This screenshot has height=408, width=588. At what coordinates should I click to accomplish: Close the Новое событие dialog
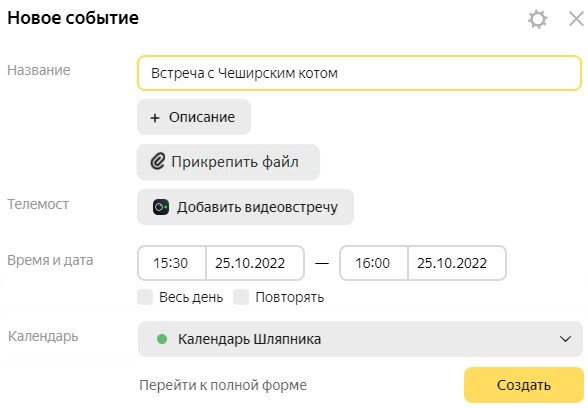point(576,19)
